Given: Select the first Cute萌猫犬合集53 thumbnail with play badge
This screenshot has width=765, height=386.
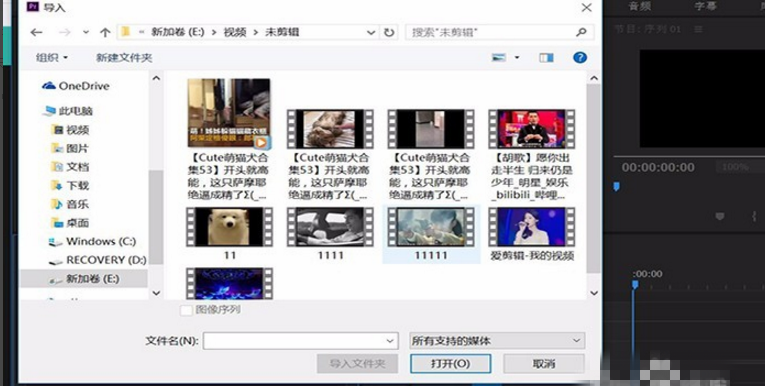Looking at the screenshot, I should tap(229, 113).
